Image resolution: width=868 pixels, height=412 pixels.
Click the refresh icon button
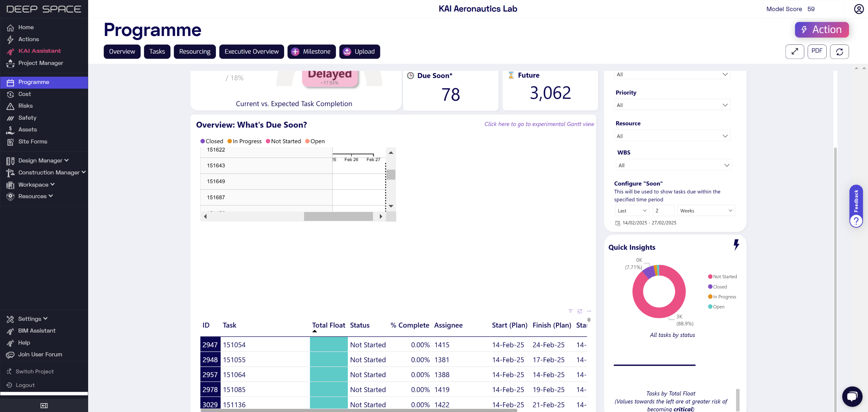click(839, 52)
